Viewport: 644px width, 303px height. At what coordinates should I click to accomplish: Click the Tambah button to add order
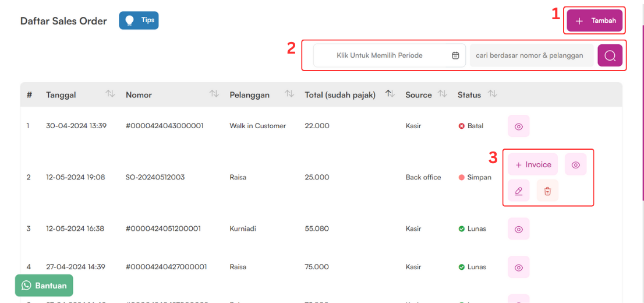pyautogui.click(x=595, y=20)
